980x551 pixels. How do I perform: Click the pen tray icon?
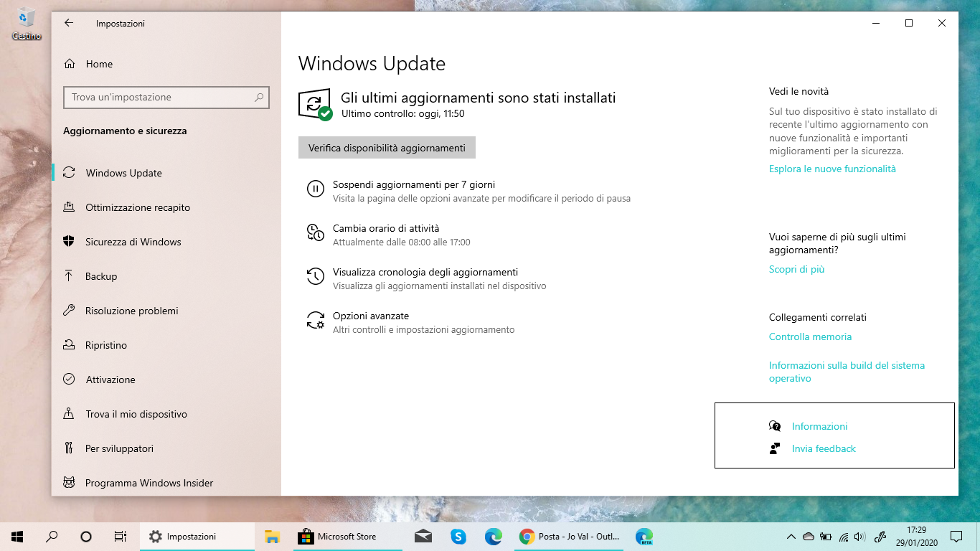click(879, 536)
